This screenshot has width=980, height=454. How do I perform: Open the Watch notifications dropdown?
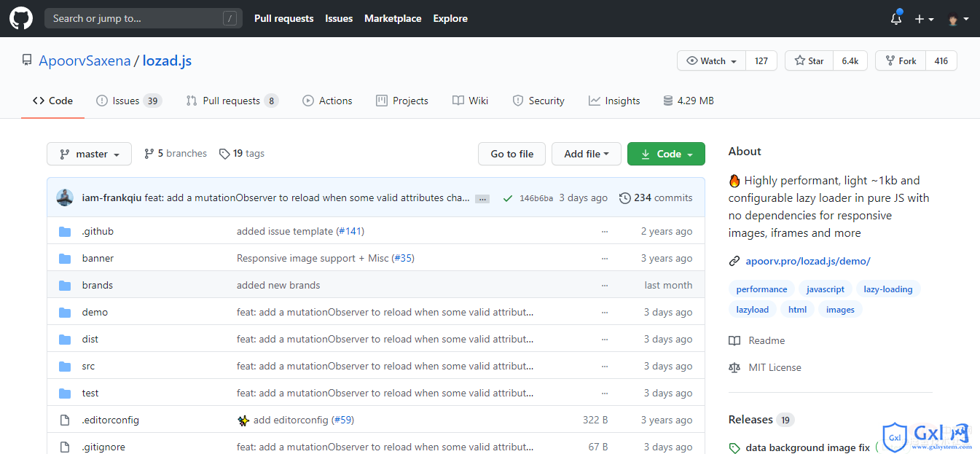point(711,60)
